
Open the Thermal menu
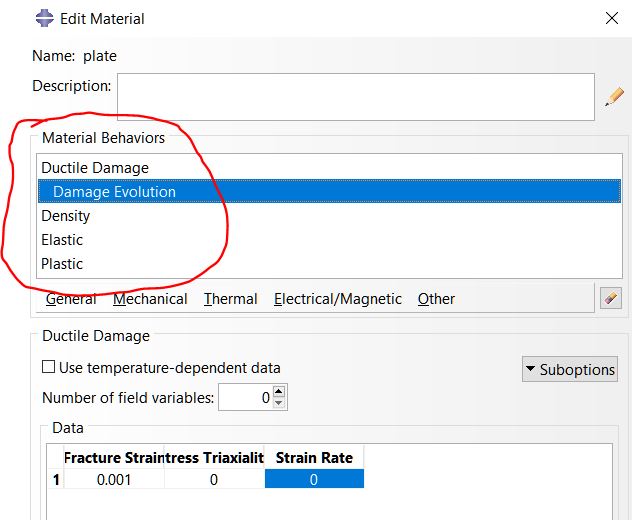point(230,299)
